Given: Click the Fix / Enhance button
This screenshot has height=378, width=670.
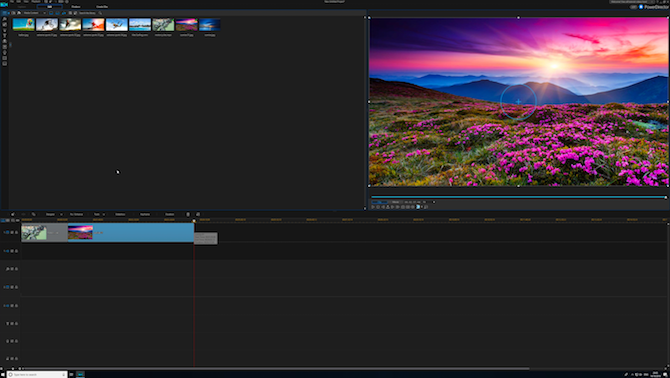Looking at the screenshot, I should coord(76,214).
